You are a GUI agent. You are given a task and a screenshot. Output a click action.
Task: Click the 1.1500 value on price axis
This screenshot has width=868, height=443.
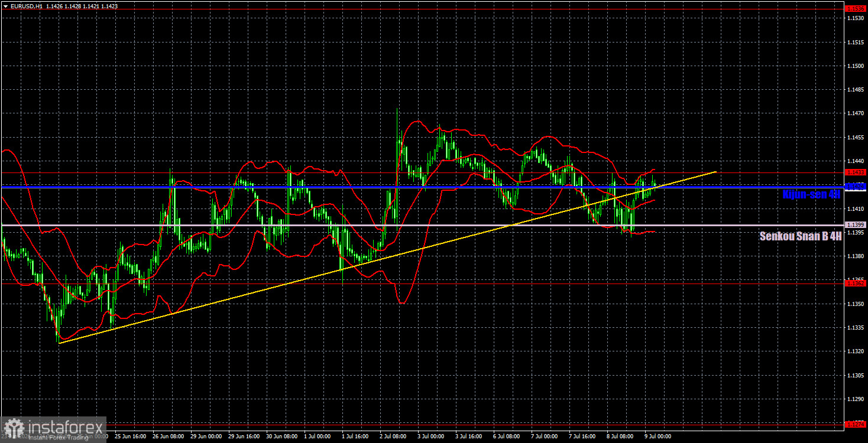[856, 66]
